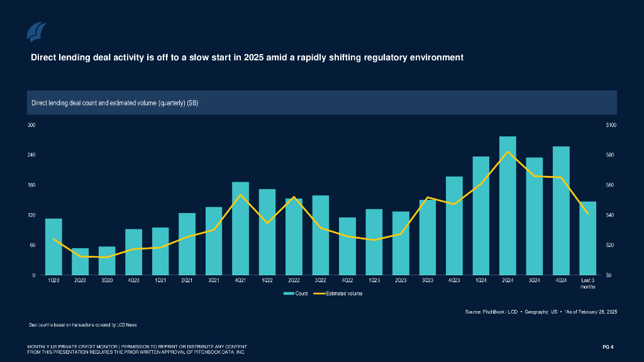Click the PitchBook sail logo
Viewport: 644px width, 362px height.
(36, 32)
